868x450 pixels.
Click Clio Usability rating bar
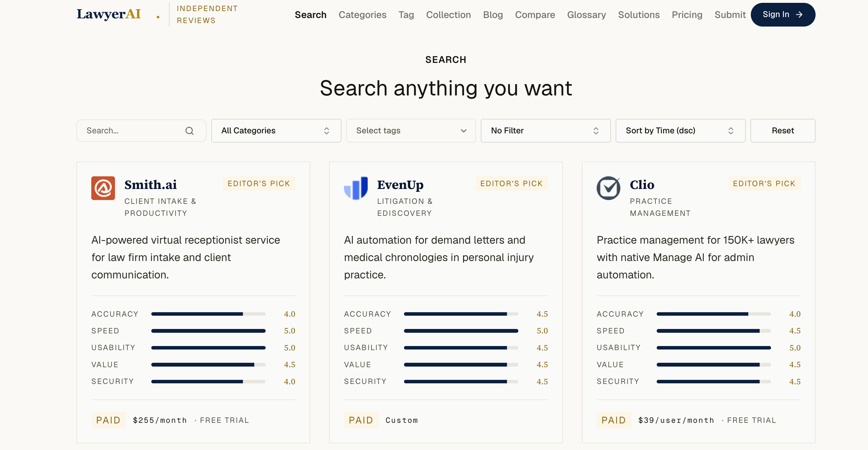pyautogui.click(x=714, y=348)
